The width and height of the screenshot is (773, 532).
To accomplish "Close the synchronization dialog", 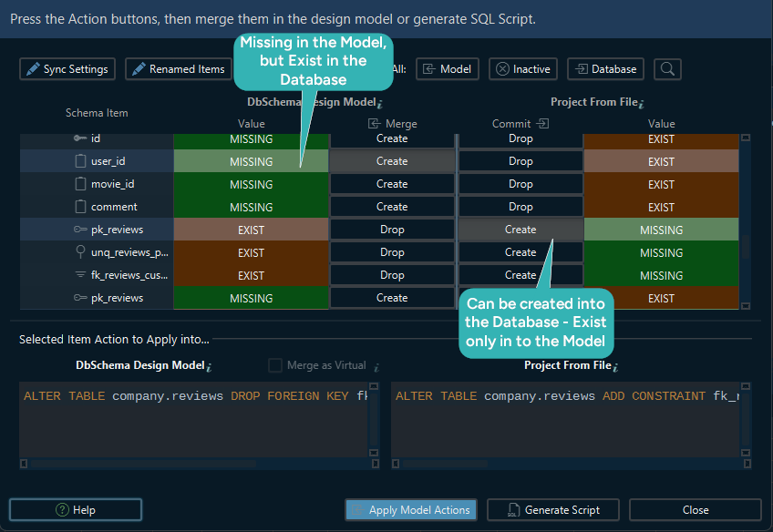I will [x=696, y=510].
